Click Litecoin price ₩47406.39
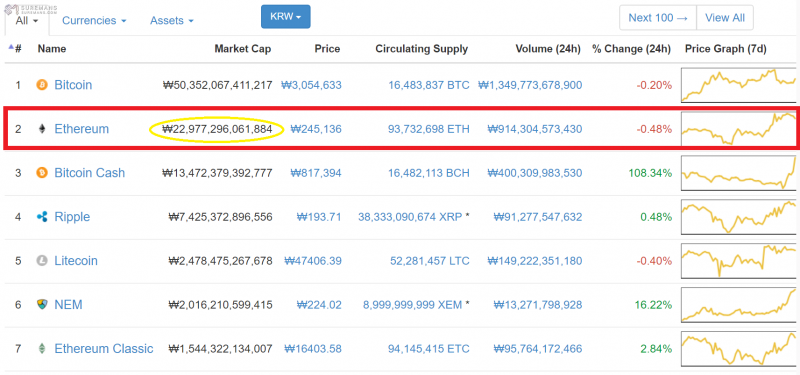 point(313,261)
